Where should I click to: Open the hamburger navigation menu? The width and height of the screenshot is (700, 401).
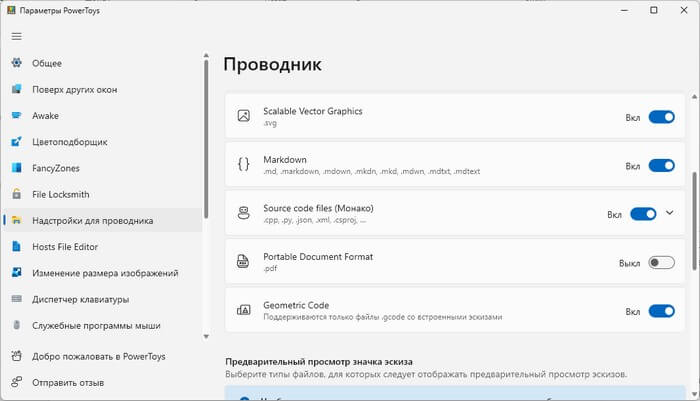17,36
